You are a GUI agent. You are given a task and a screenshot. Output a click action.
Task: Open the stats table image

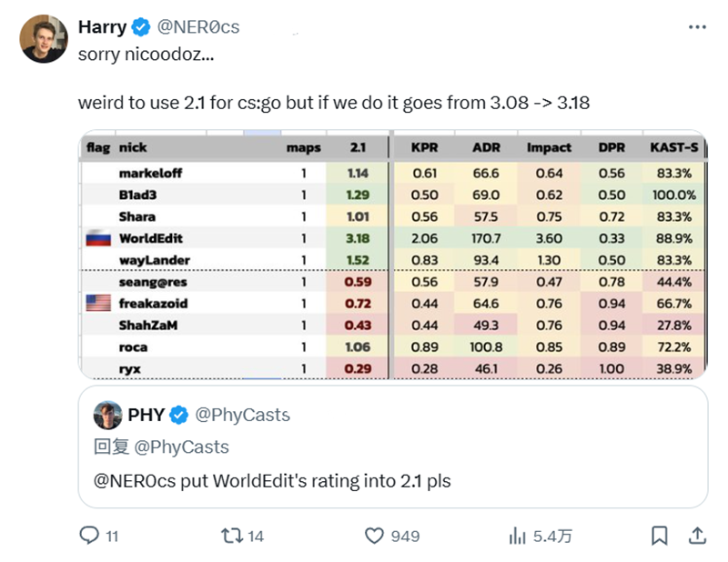click(x=392, y=255)
